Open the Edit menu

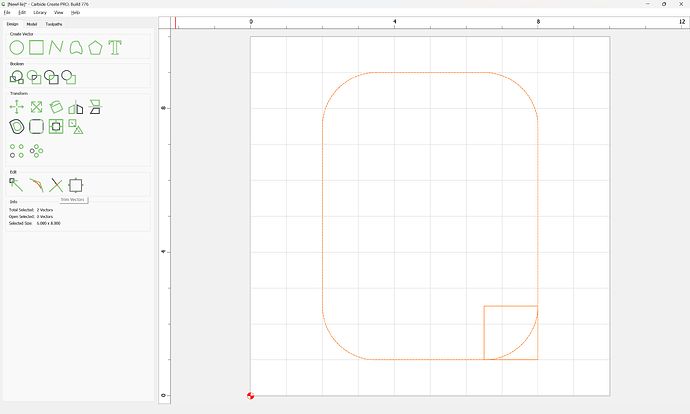[22, 12]
